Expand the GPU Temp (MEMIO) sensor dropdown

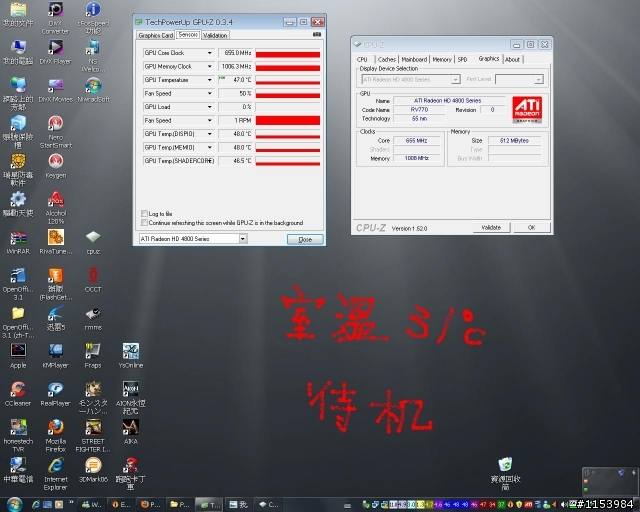[x=209, y=147]
